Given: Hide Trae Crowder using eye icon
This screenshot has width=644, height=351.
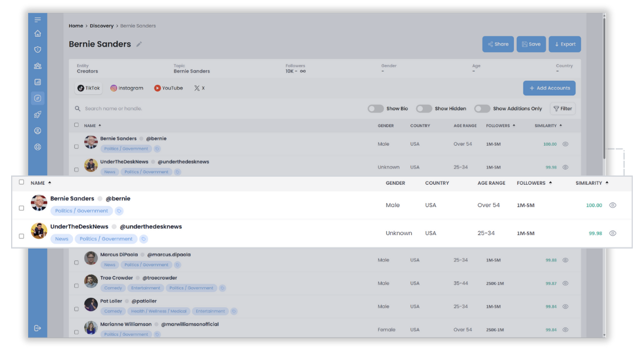Looking at the screenshot, I should point(566,284).
